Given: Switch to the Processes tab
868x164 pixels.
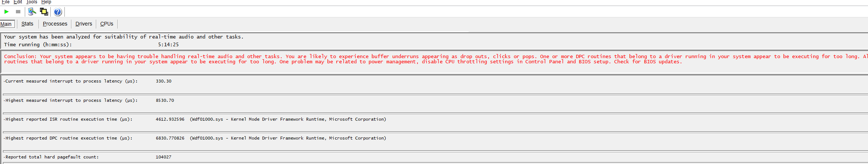Looking at the screenshot, I should coord(55,24).
